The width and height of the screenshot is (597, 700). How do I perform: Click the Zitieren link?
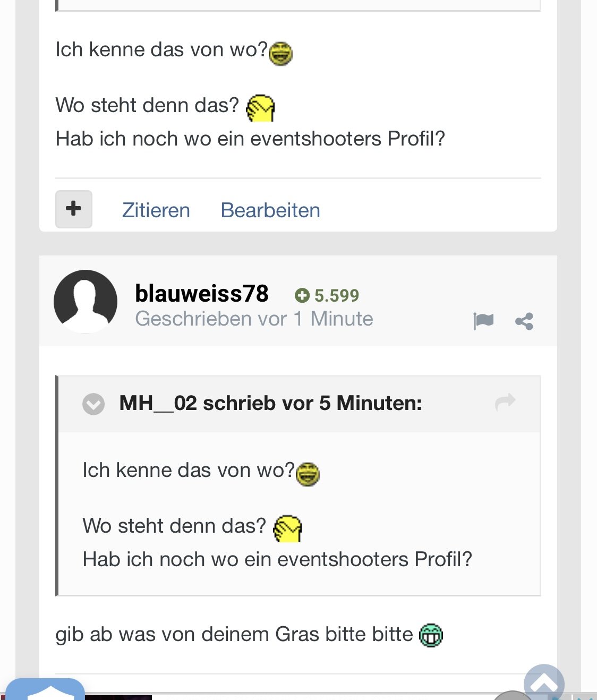click(156, 210)
